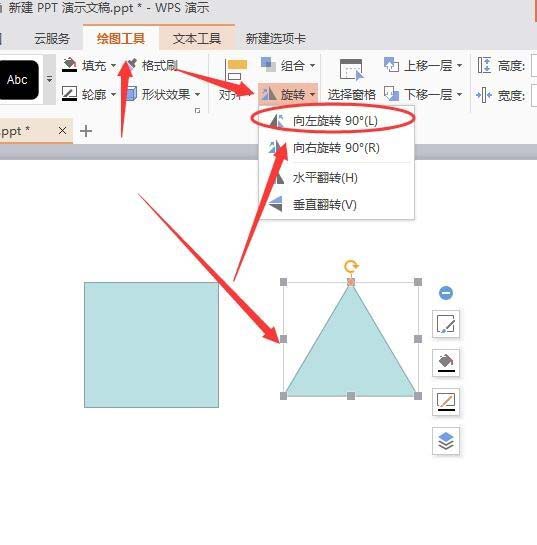The image size is (537, 545).
Task: Close the .ppt document tab
Action: click(63, 131)
